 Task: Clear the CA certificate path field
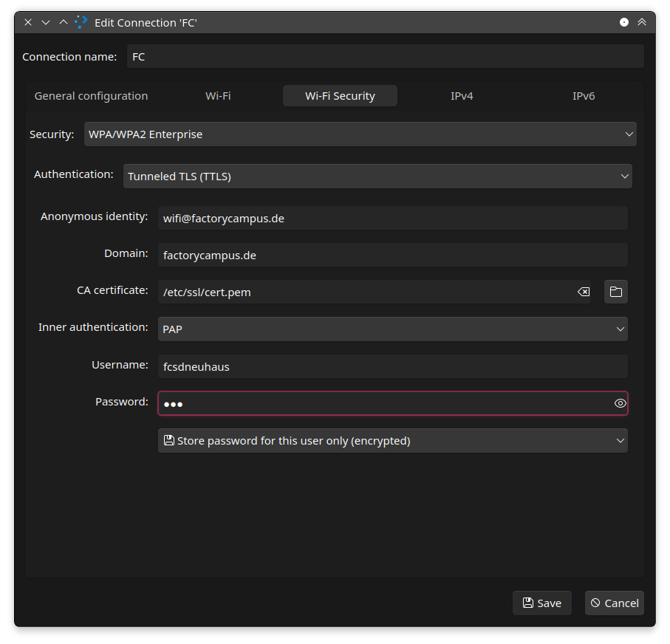583,291
